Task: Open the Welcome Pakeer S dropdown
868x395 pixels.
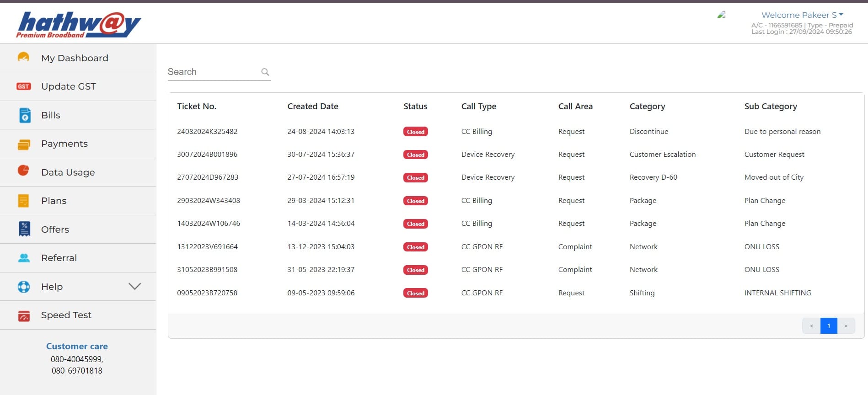Action: tap(802, 15)
